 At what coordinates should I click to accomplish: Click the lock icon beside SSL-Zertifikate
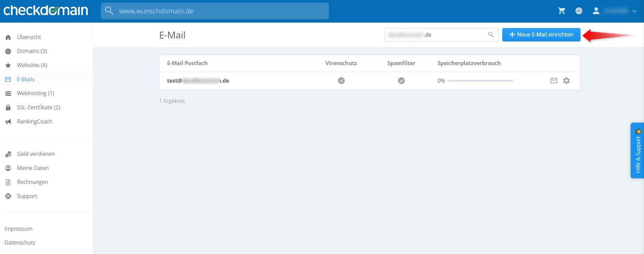click(8, 108)
